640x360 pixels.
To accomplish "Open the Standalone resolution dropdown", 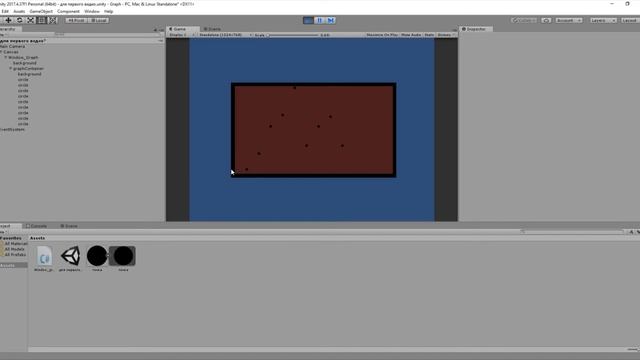I will click(x=225, y=35).
